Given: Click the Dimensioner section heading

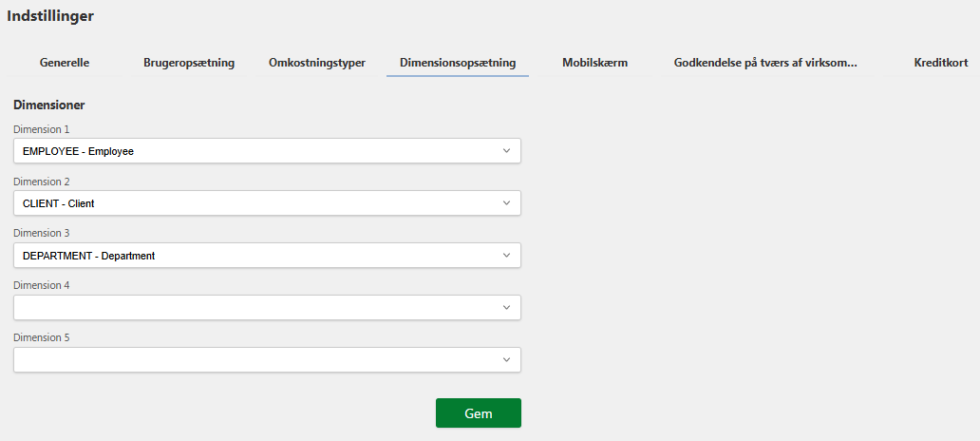Looking at the screenshot, I should click(49, 105).
